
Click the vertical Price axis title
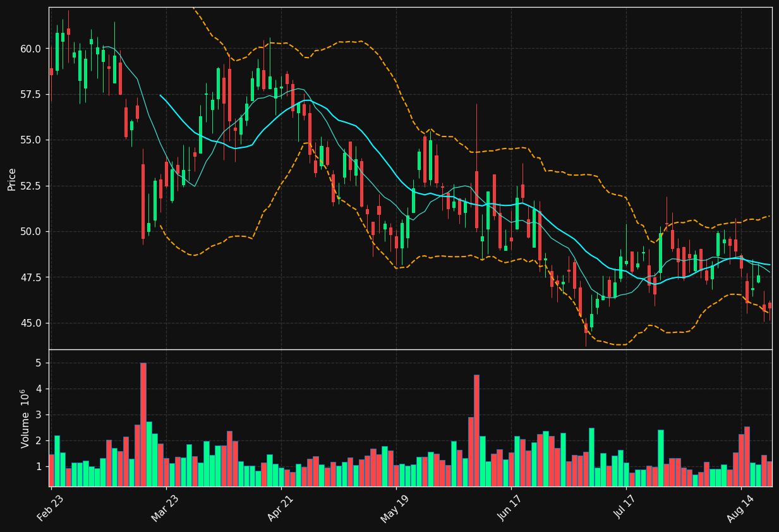click(x=12, y=179)
